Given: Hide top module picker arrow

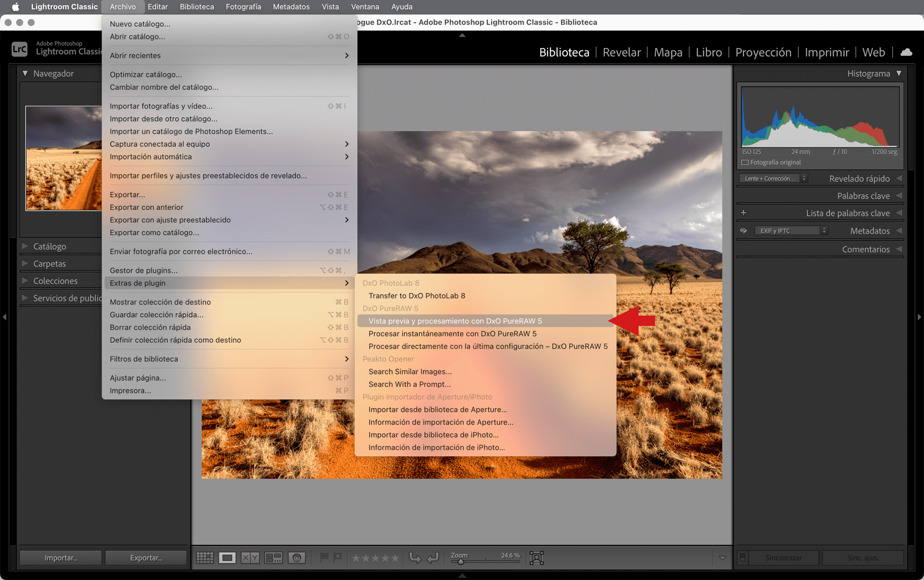Looking at the screenshot, I should click(462, 35).
